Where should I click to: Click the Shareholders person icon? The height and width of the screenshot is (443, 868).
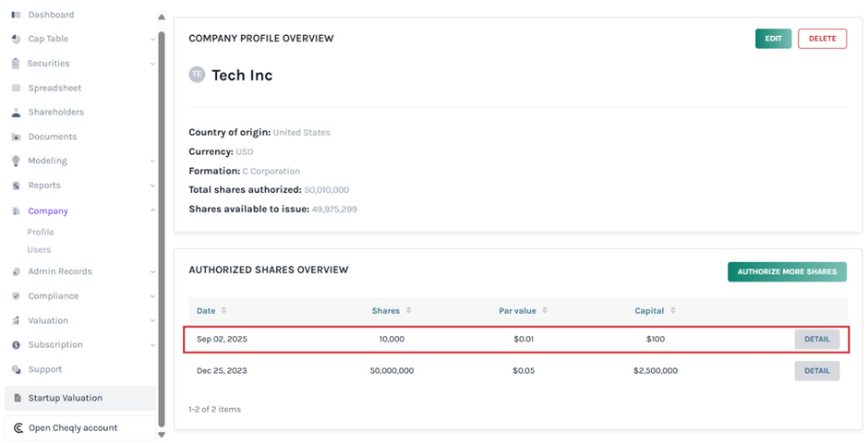[16, 113]
